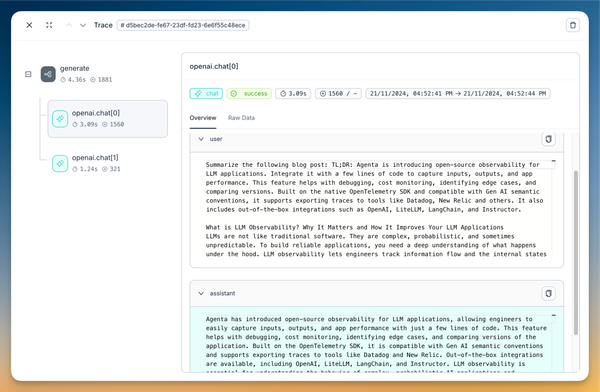The image size is (600, 392).
Task: Go to previous trace with up arrow
Action: pyautogui.click(x=69, y=25)
